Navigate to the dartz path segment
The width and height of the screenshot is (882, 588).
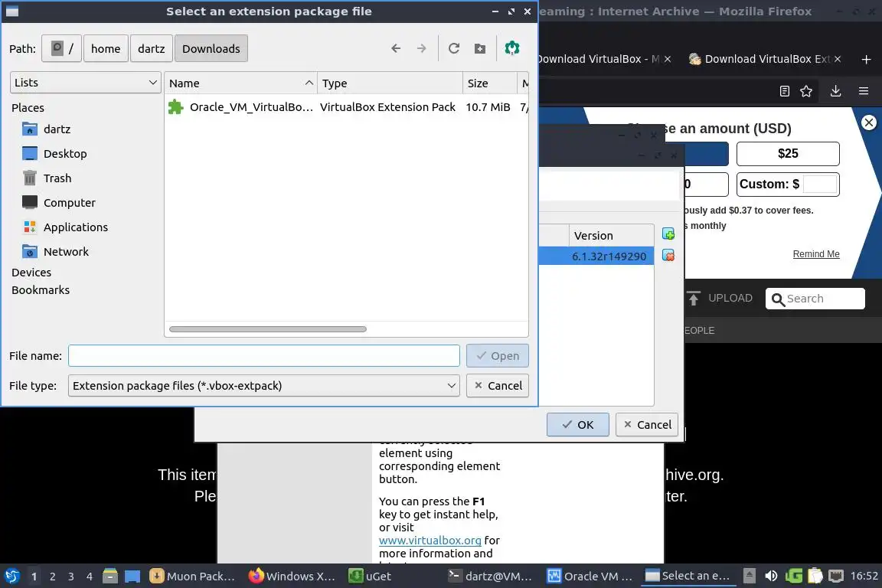tap(152, 48)
